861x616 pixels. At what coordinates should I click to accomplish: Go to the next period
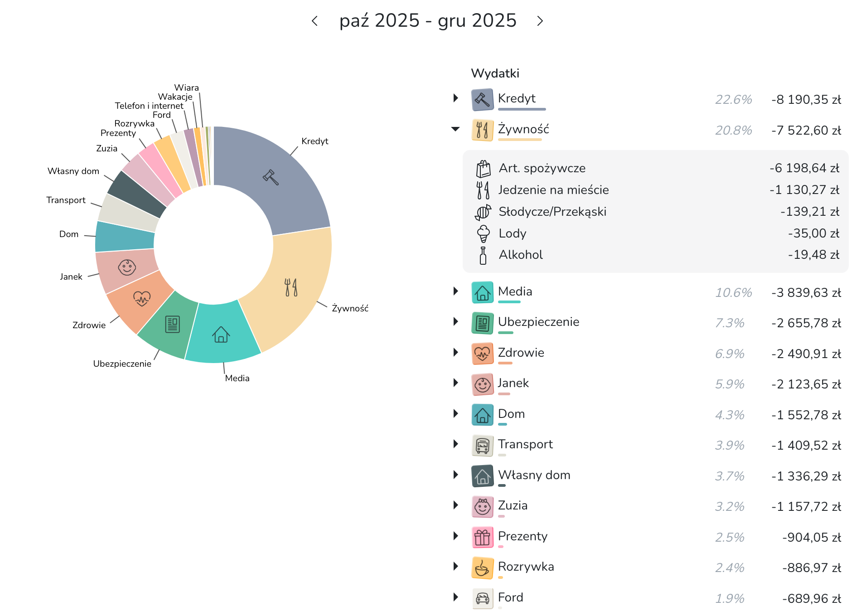click(x=540, y=21)
